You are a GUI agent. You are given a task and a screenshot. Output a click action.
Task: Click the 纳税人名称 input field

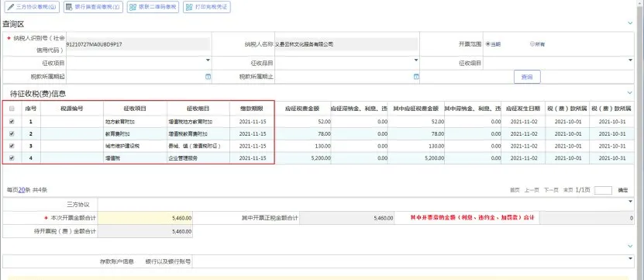pyautogui.click(x=346, y=44)
